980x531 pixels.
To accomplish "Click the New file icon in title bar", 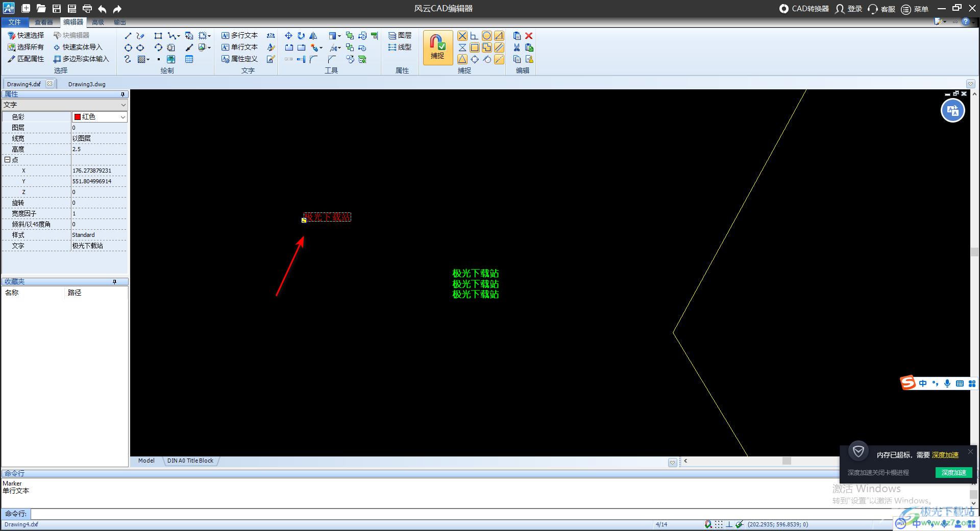I will tap(26, 9).
